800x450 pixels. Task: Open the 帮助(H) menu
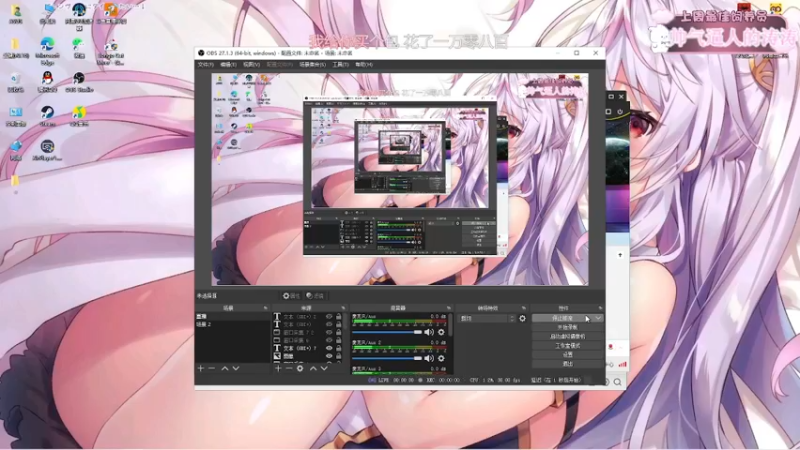[x=364, y=65]
